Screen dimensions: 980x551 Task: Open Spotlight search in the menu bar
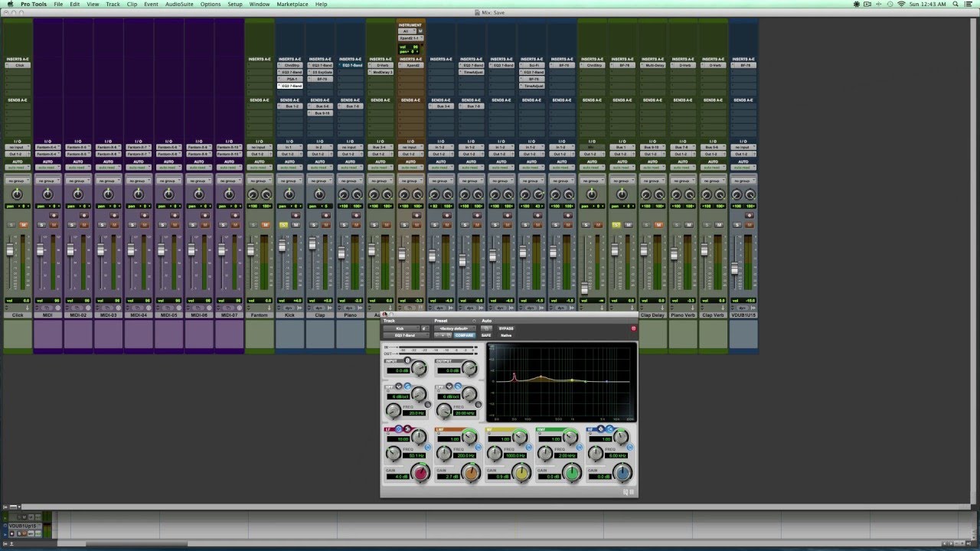click(x=957, y=4)
